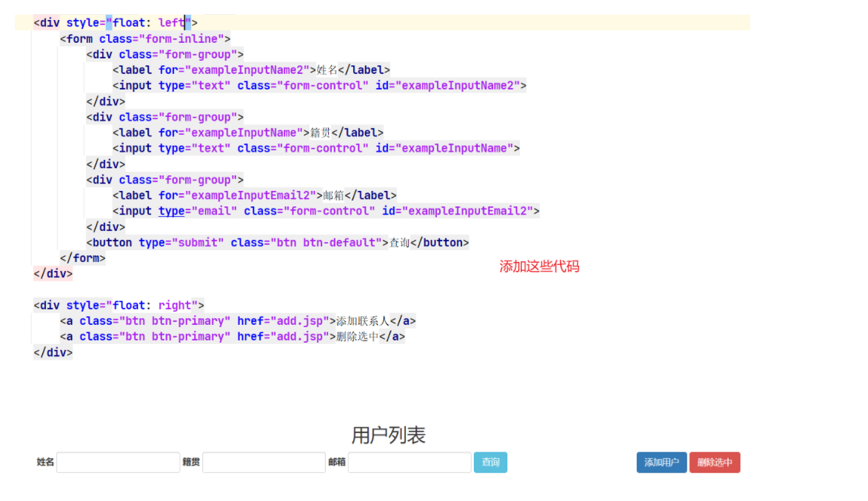Click the 删除选中 anchor code line
The image size is (868, 501).
pyautogui.click(x=233, y=337)
